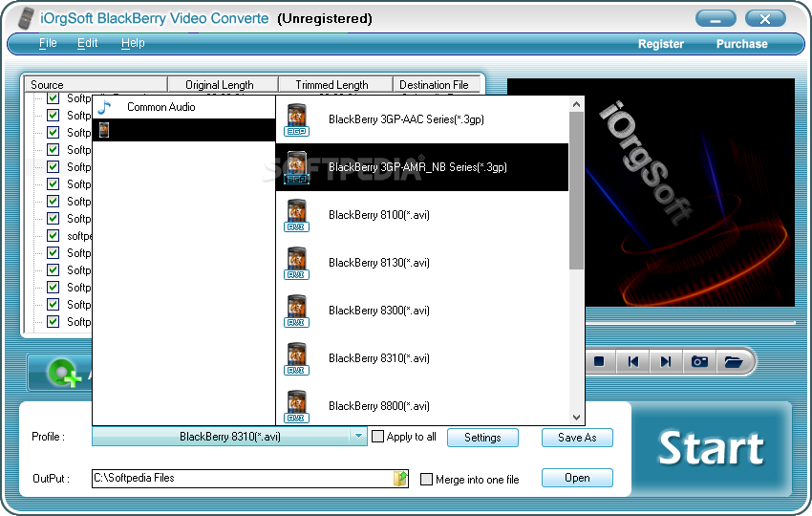Open the Help menu
Viewport: 812px width, 516px height.
click(133, 43)
